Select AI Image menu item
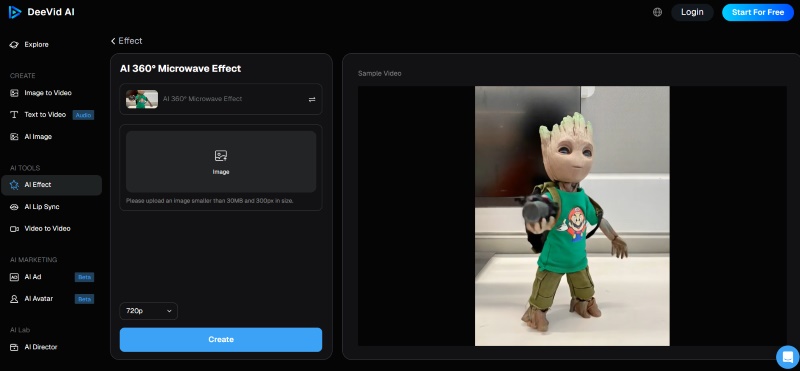 click(x=51, y=137)
